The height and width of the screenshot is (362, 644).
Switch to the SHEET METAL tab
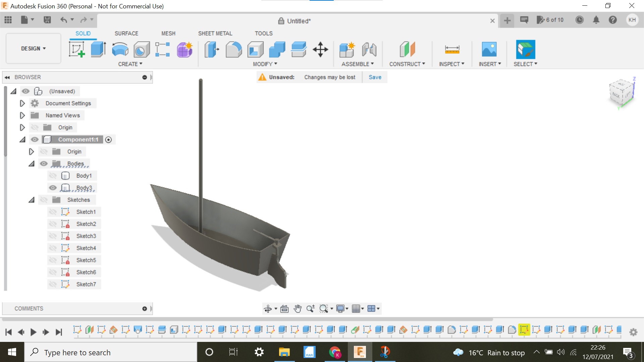pyautogui.click(x=215, y=33)
